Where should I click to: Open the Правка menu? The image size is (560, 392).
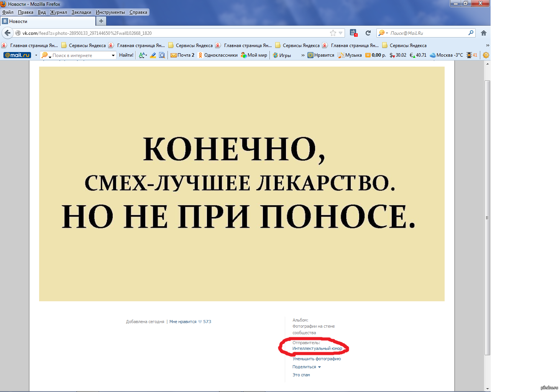(x=26, y=12)
